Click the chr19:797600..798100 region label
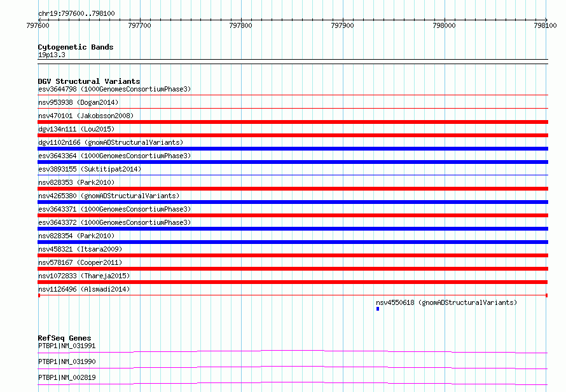 coord(76,14)
